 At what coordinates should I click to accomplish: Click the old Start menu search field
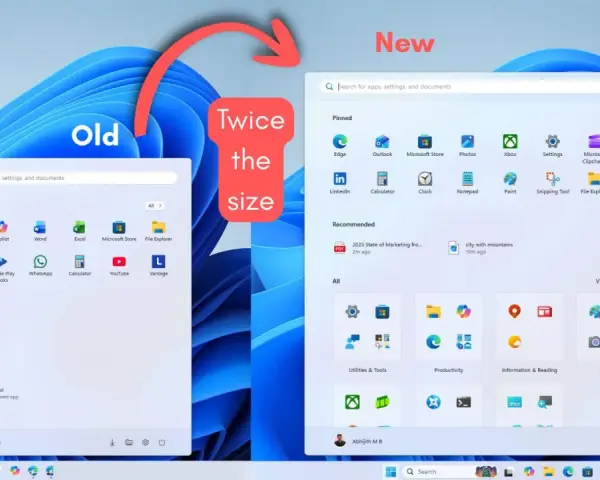coord(88,178)
